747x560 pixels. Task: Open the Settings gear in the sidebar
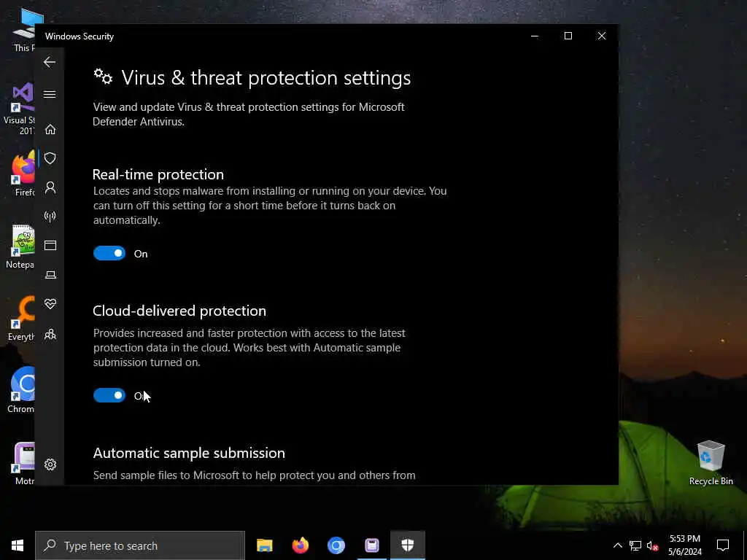tap(50, 464)
